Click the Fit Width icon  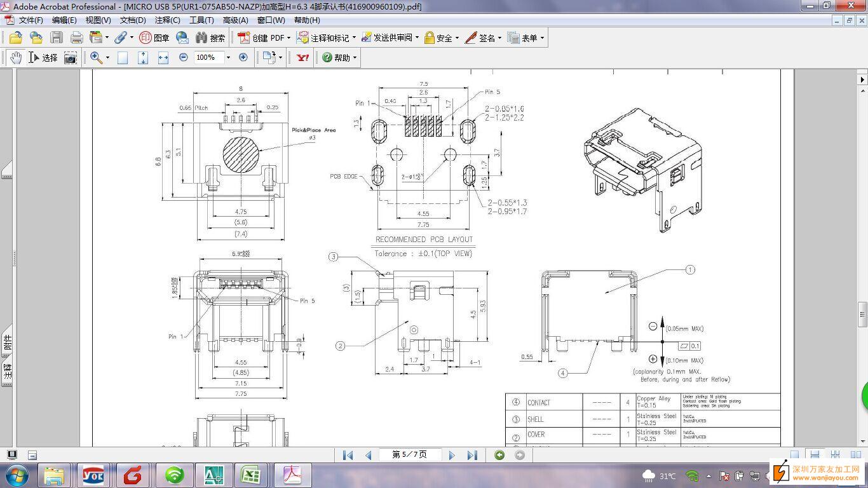pos(163,58)
